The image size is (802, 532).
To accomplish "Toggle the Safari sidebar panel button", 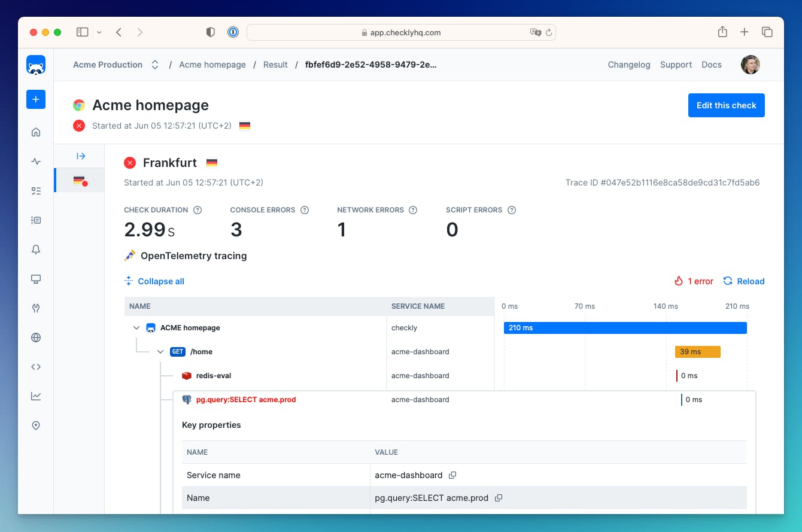I will click(x=83, y=32).
